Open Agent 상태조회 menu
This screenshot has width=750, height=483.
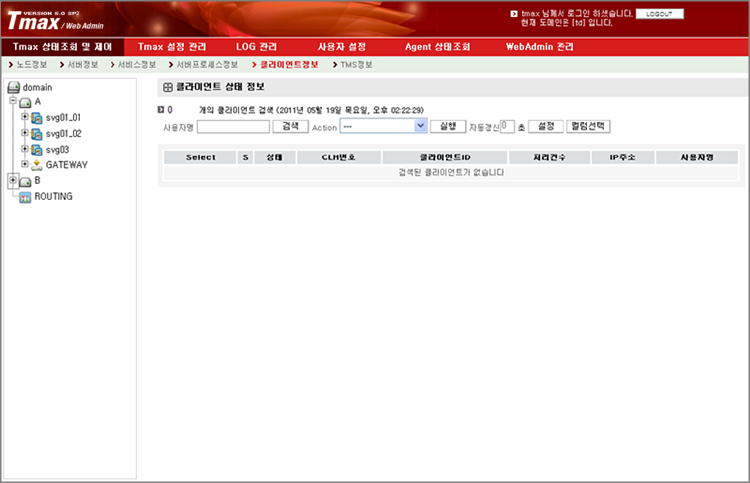[438, 47]
